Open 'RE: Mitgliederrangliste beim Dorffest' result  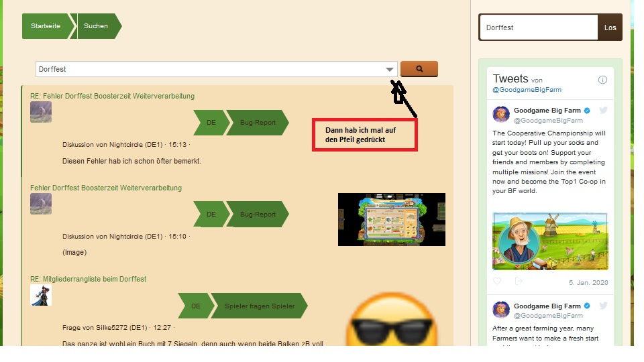coord(89,279)
